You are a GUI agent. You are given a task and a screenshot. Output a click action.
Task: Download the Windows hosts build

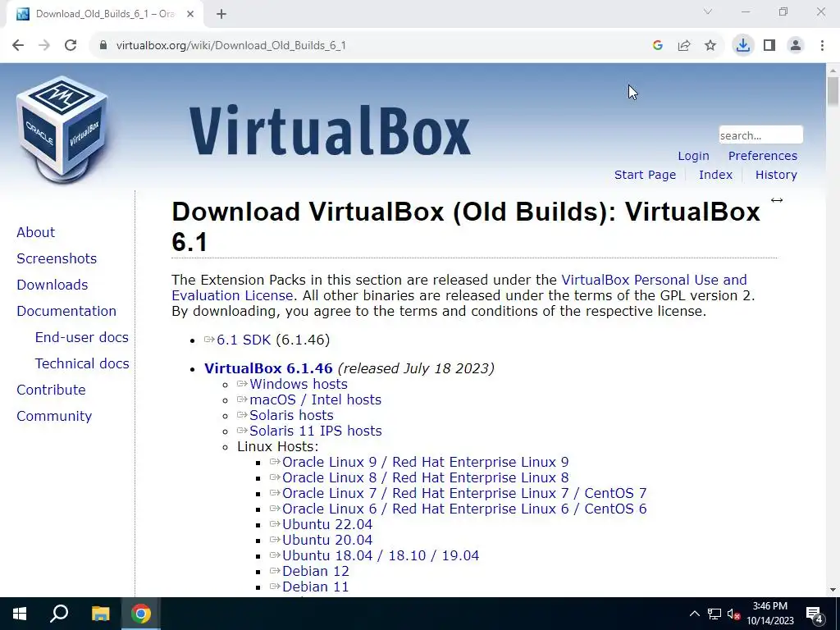[x=299, y=384]
